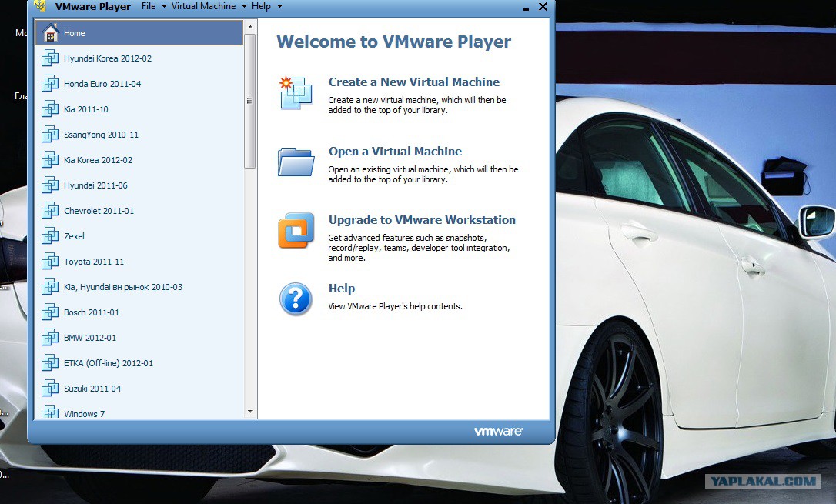Select Kia Korea 2012-02 virtual machine

pyautogui.click(x=139, y=160)
